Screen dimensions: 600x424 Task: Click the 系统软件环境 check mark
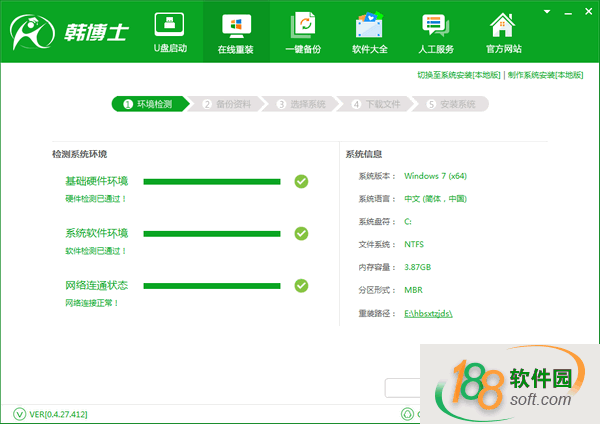(301, 233)
